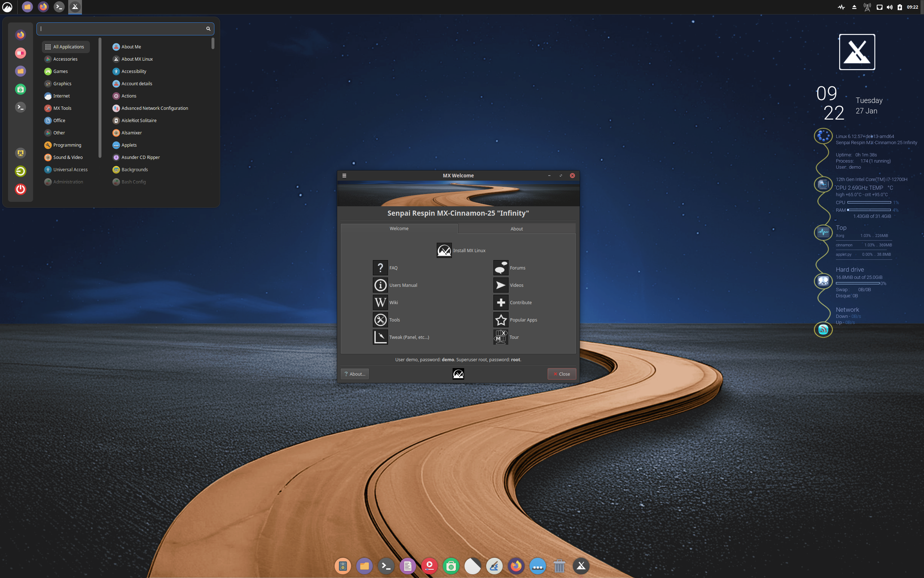Open the Sound & Video category
The height and width of the screenshot is (578, 924).
point(66,157)
